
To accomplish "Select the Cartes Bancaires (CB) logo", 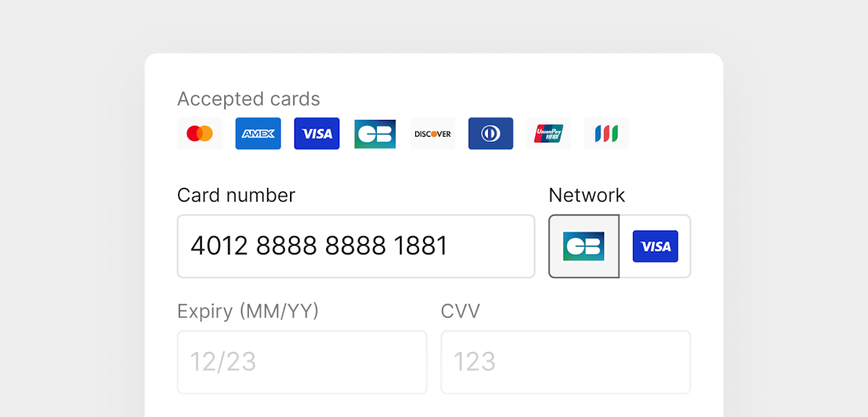I will (375, 133).
